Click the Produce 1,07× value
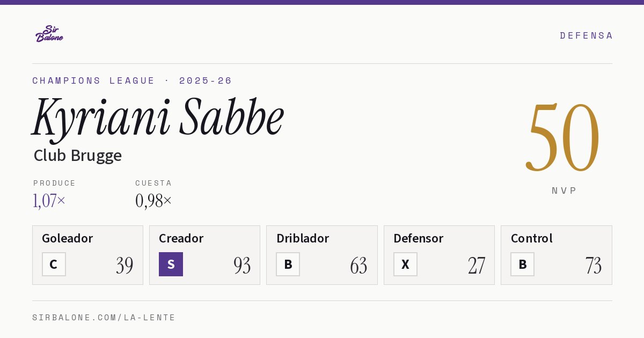Screen dimensions: 644x338 [49, 201]
